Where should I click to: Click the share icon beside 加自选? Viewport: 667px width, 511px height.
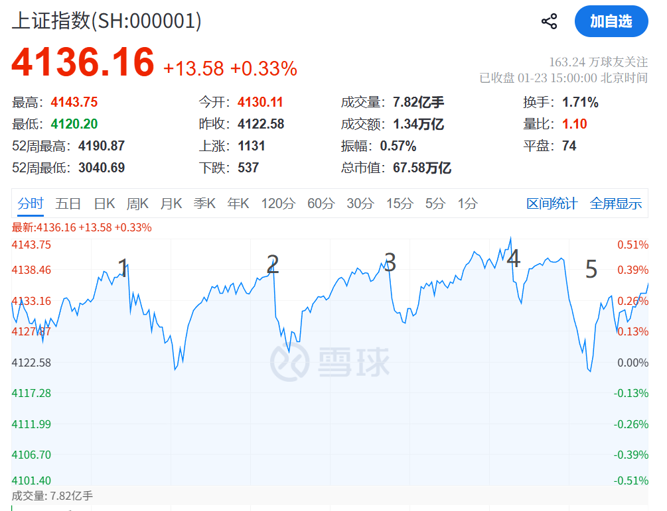[x=549, y=21]
